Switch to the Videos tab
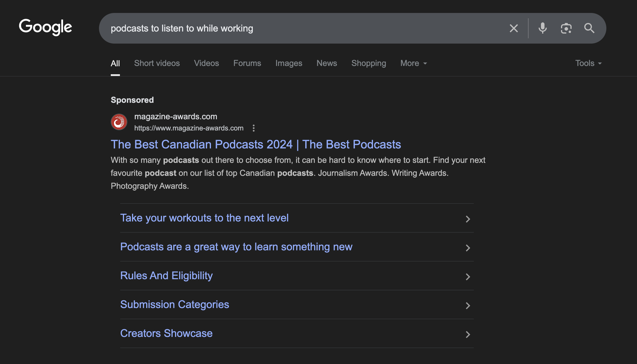This screenshot has height=364, width=637. pos(207,63)
